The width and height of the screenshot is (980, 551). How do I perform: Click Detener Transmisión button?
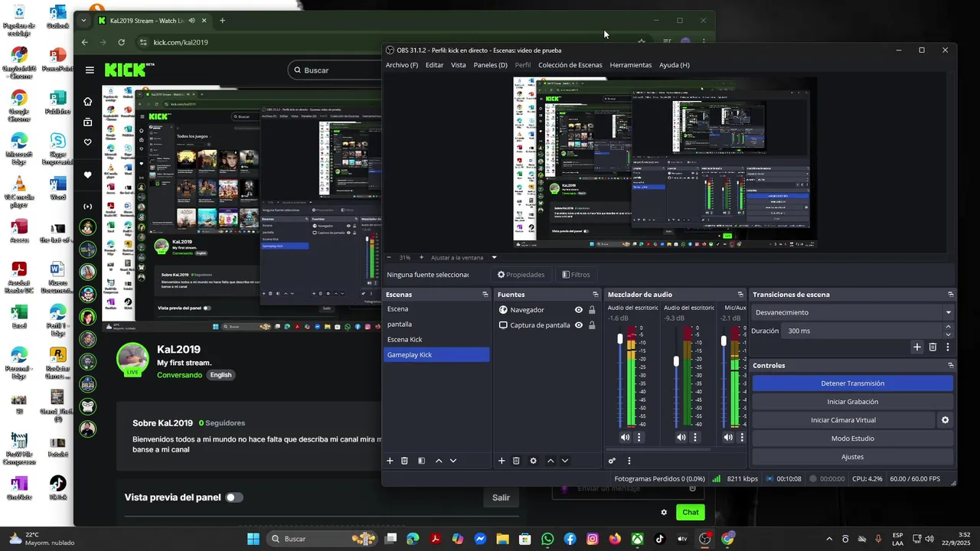(853, 383)
